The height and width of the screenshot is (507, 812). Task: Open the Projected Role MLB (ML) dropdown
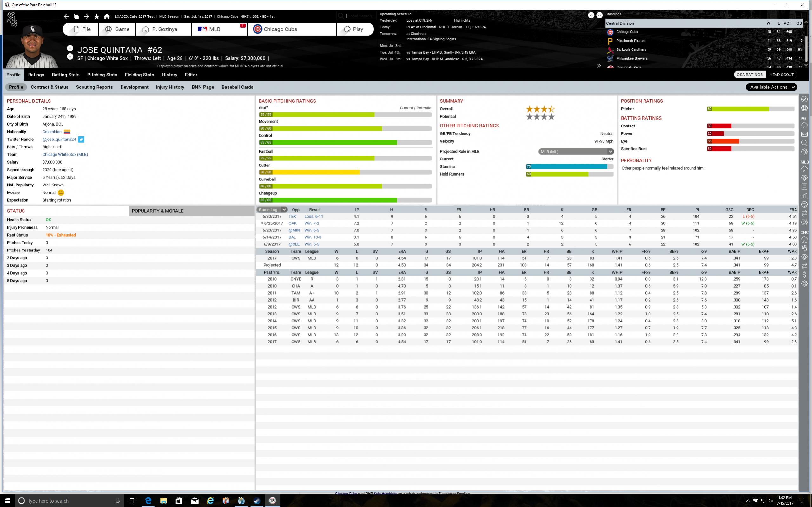pyautogui.click(x=576, y=152)
